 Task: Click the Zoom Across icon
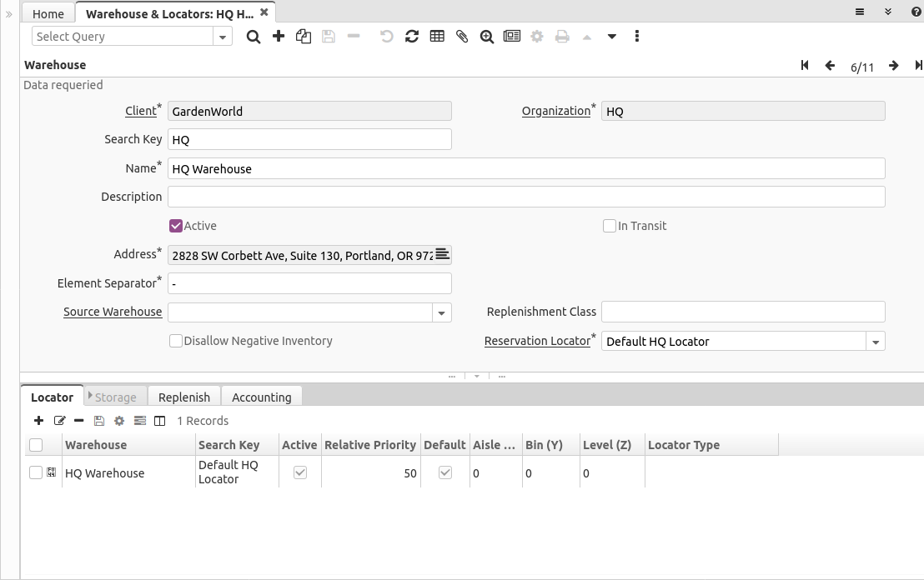pyautogui.click(x=487, y=37)
